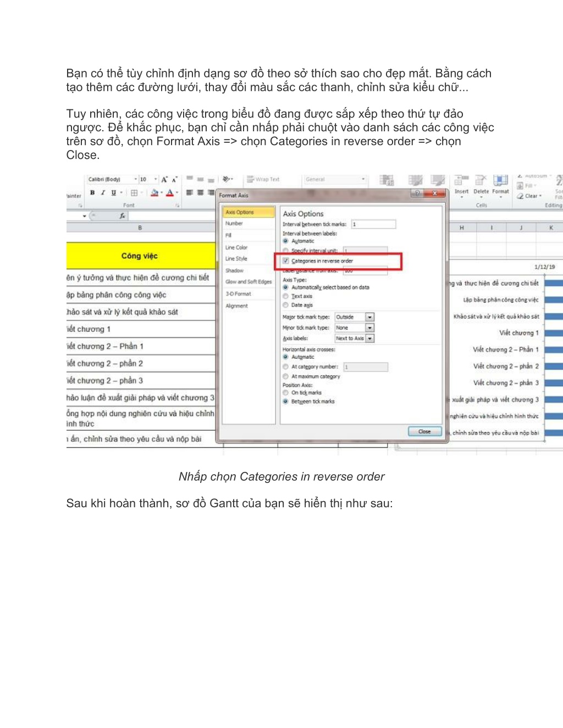Viewport: 563px width, 728px height.
Task: Open Help in Format Axis dialog
Action: 417,193
